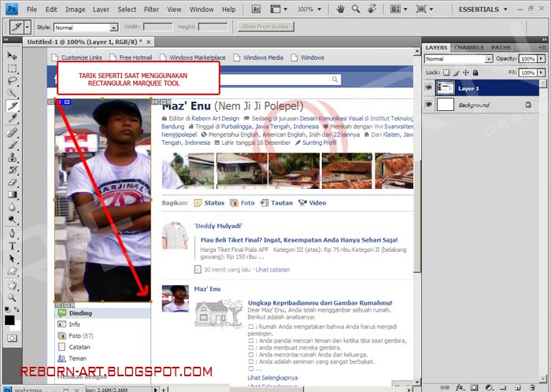Select the Blur tool
This screenshot has width=551, height=392.
pyautogui.click(x=12, y=207)
